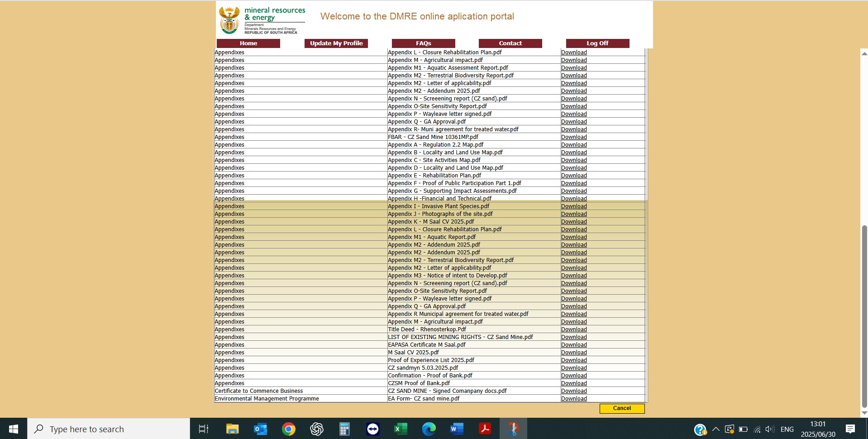Download Appendix A - Regulation 2.2 Map.pdf

pos(574,144)
